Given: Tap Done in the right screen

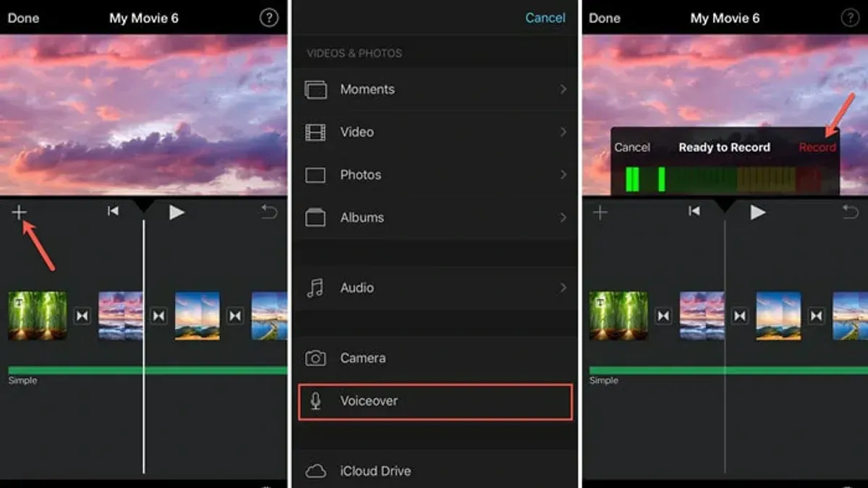Looking at the screenshot, I should tap(605, 18).
